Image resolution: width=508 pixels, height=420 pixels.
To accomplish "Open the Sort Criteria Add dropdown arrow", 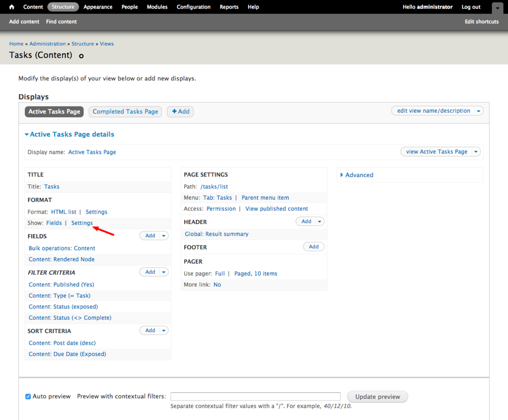I will [164, 330].
